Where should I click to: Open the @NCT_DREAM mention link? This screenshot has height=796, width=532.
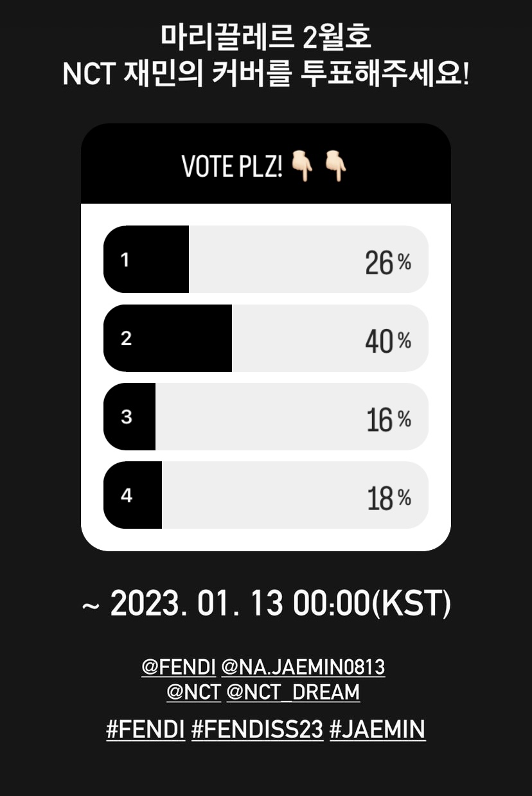tap(293, 693)
